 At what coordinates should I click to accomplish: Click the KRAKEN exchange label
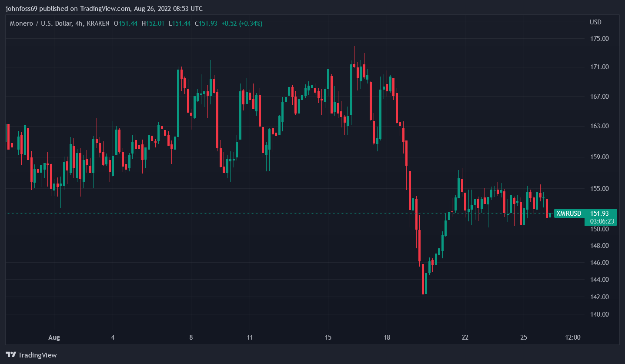97,23
